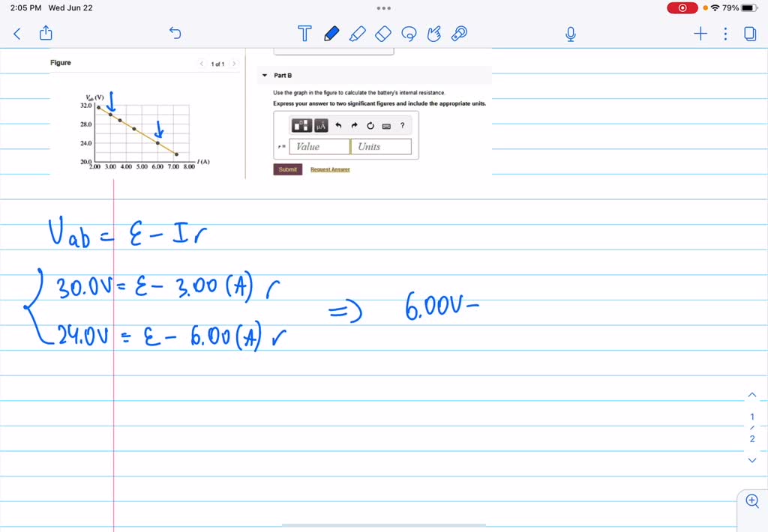Go to the next page chevron

[x=752, y=460]
